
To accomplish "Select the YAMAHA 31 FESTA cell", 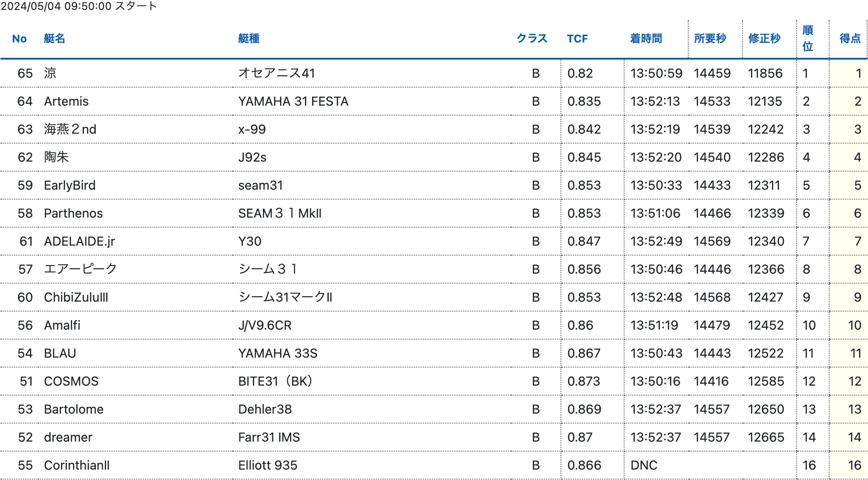I will (x=293, y=102).
